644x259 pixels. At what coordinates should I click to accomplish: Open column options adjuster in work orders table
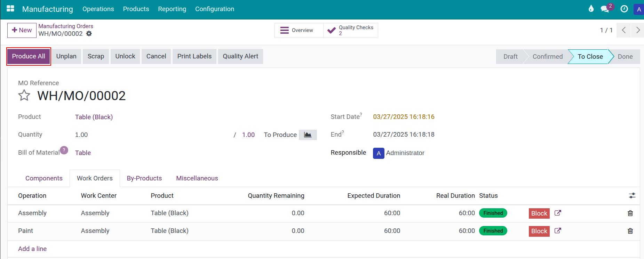(632, 196)
